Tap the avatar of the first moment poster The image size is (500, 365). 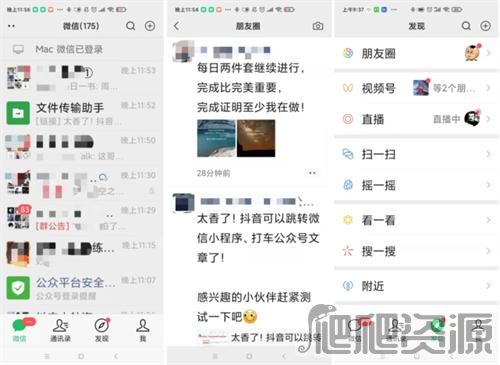click(x=183, y=52)
